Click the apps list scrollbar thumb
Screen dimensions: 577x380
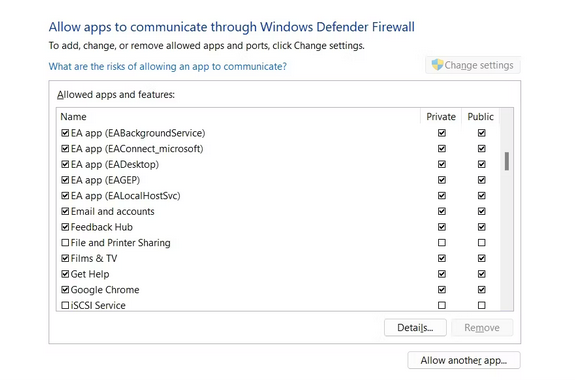coord(507,161)
